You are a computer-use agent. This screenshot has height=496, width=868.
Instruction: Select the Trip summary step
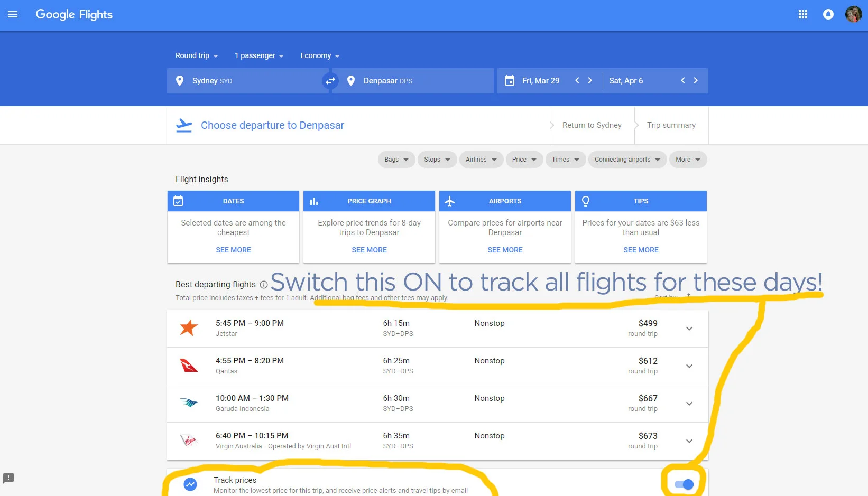(x=671, y=125)
